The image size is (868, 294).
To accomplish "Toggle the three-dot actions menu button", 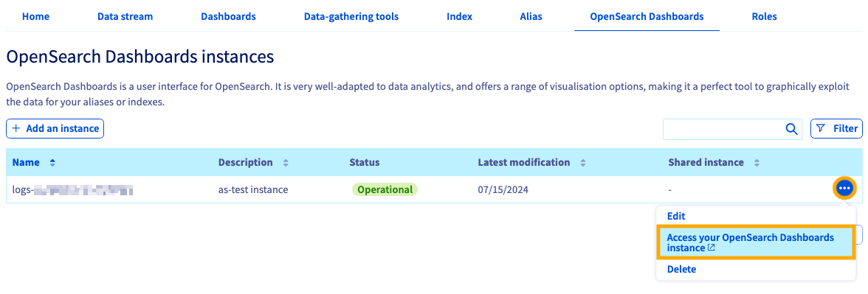I will point(844,189).
